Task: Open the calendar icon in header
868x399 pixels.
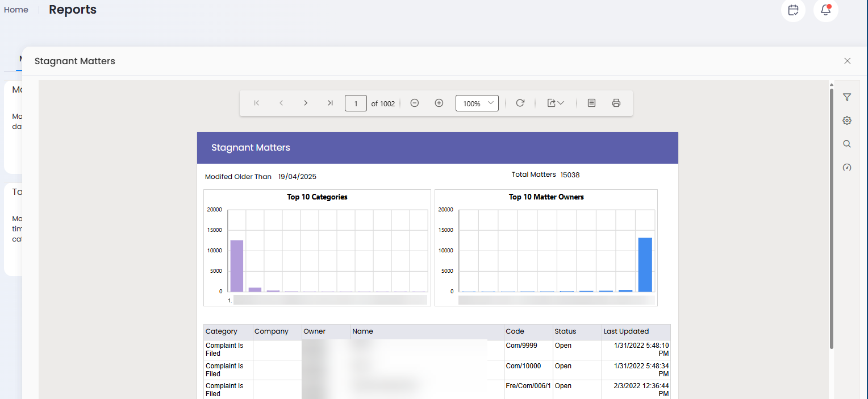Action: [x=794, y=10]
